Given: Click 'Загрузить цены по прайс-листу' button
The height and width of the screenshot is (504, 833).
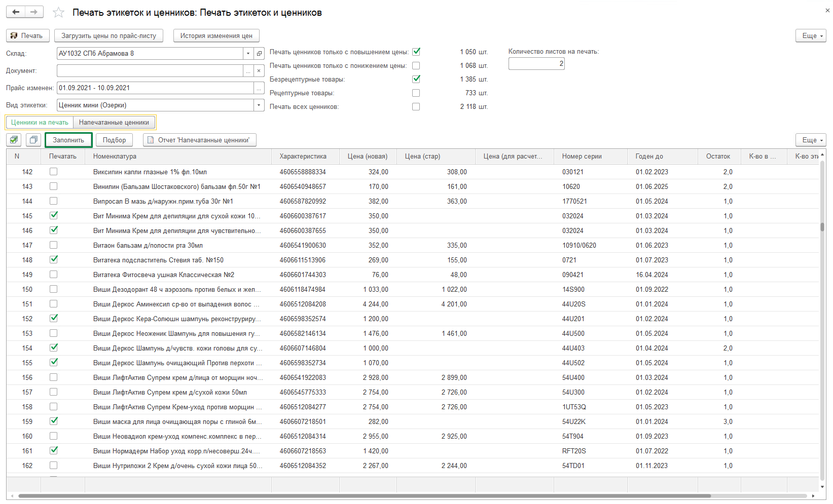Looking at the screenshot, I should tap(108, 35).
